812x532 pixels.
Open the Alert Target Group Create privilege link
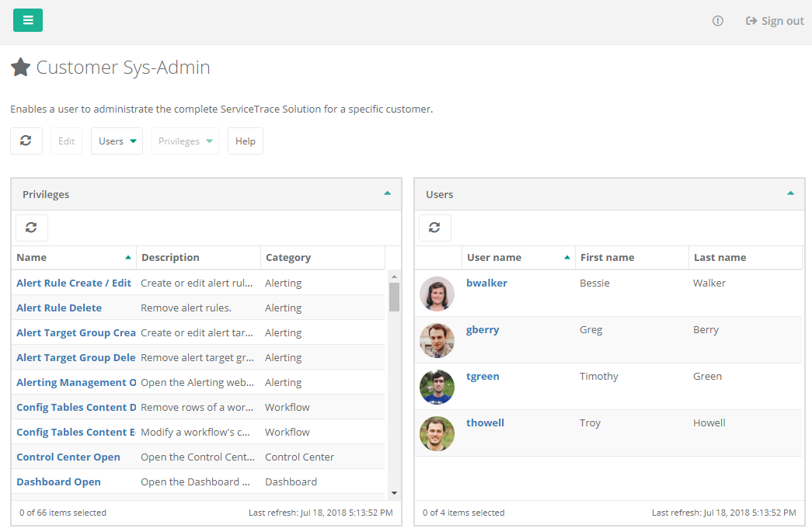tap(76, 332)
